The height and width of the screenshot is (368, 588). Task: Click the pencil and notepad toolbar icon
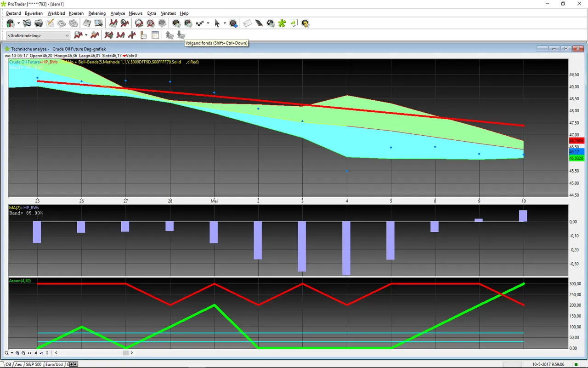[x=50, y=23]
